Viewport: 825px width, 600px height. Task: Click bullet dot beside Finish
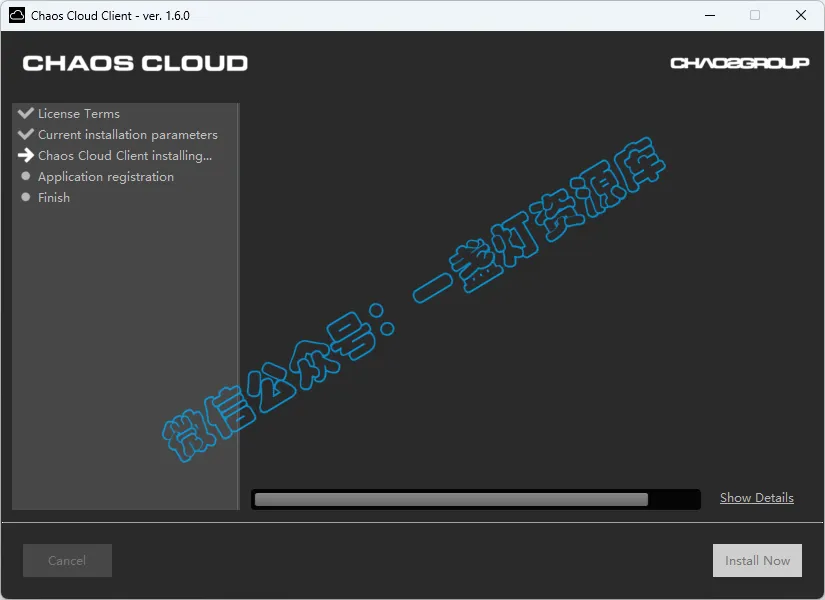tap(26, 197)
